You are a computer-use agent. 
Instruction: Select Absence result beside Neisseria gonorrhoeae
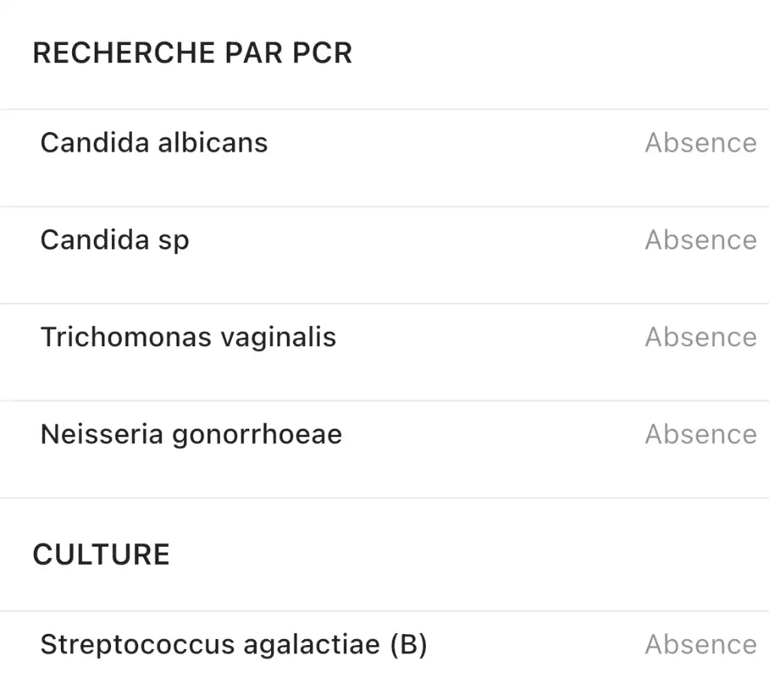pyautogui.click(x=701, y=434)
